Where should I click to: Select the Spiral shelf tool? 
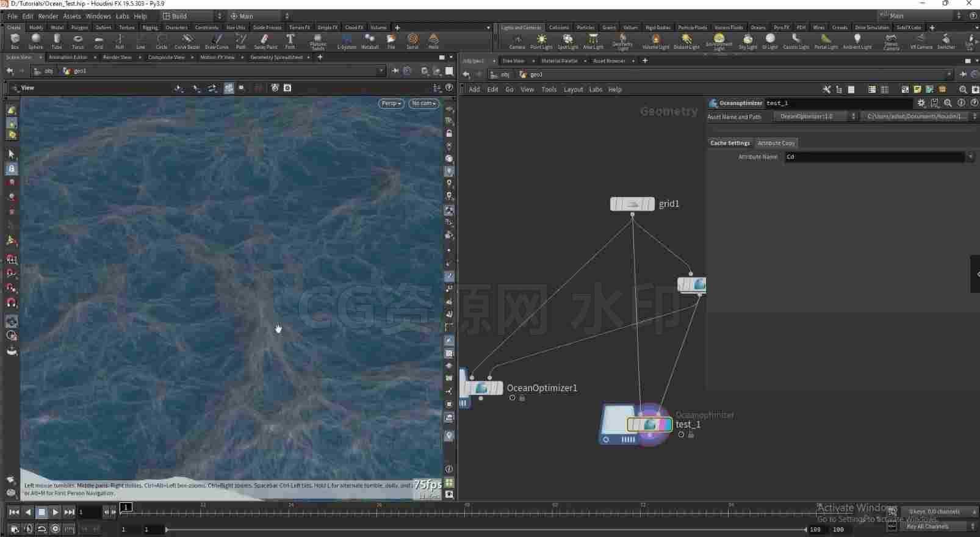413,41
